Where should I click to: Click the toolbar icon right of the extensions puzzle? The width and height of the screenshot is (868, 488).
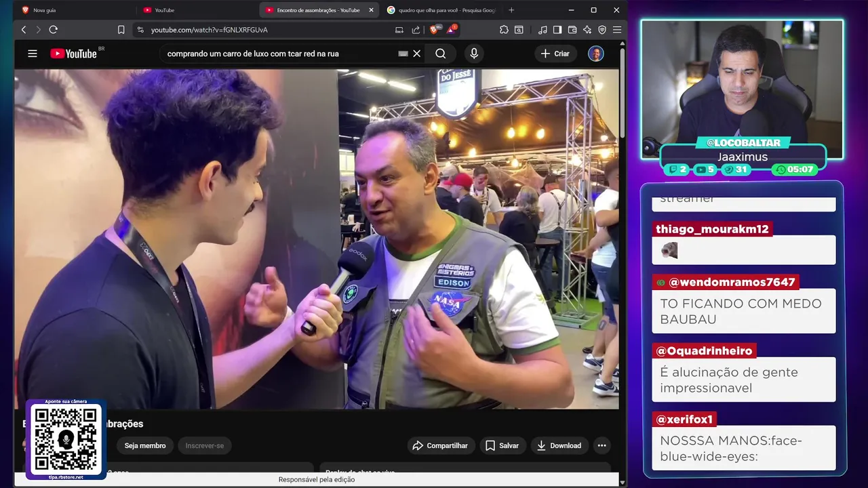pos(519,30)
